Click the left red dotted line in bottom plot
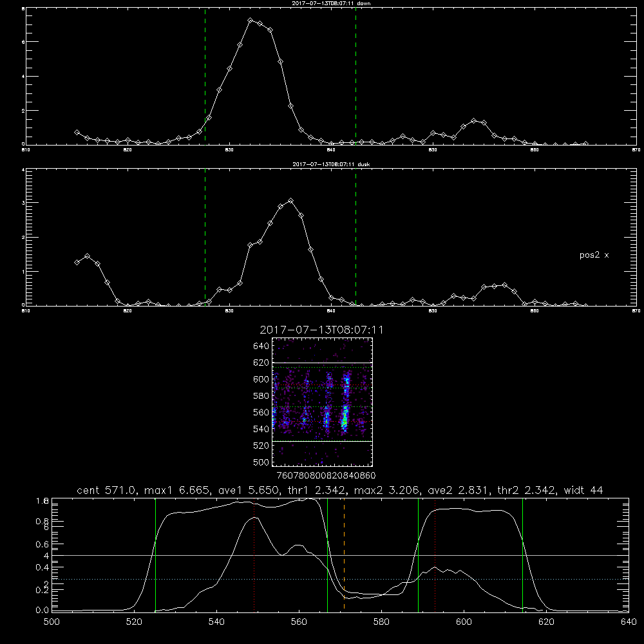This screenshot has width=644, height=644. click(254, 555)
